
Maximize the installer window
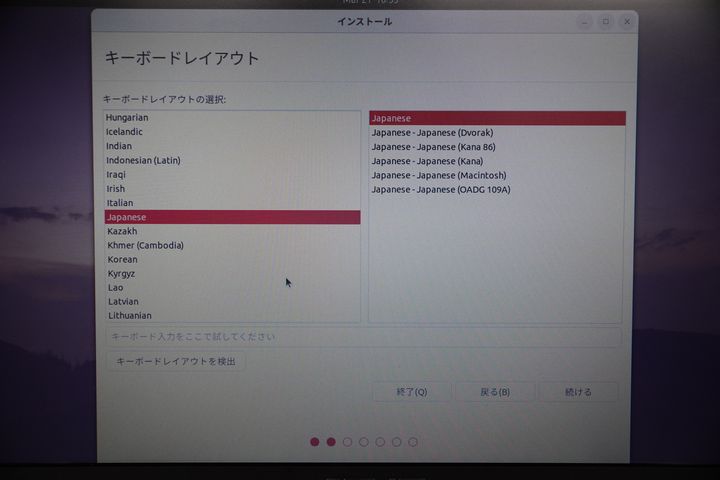click(606, 22)
